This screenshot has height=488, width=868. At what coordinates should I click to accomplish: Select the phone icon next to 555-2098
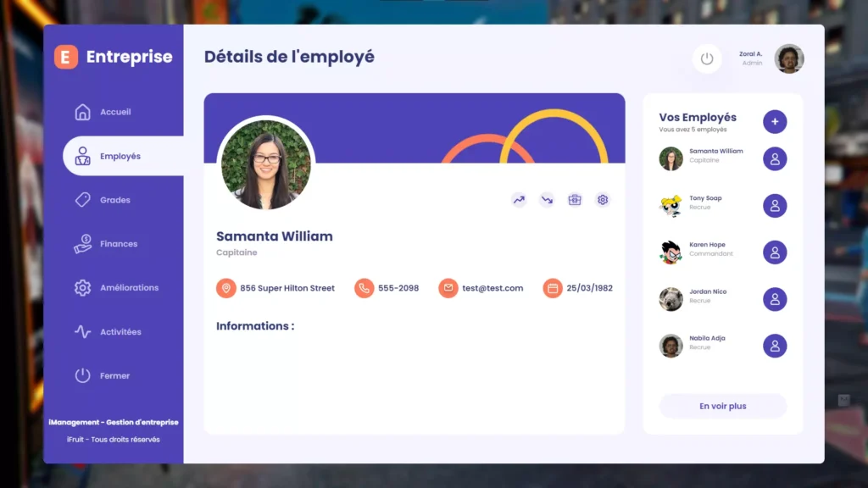(x=364, y=288)
